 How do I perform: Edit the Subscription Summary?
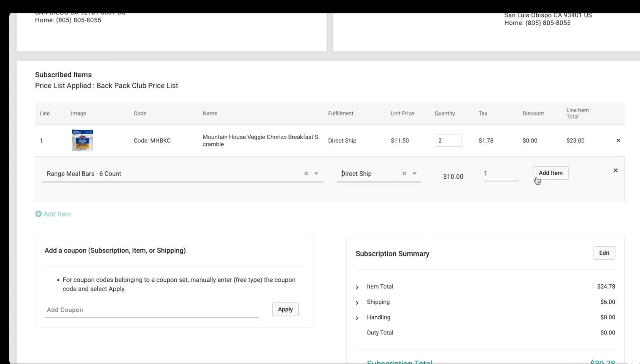pyautogui.click(x=604, y=253)
